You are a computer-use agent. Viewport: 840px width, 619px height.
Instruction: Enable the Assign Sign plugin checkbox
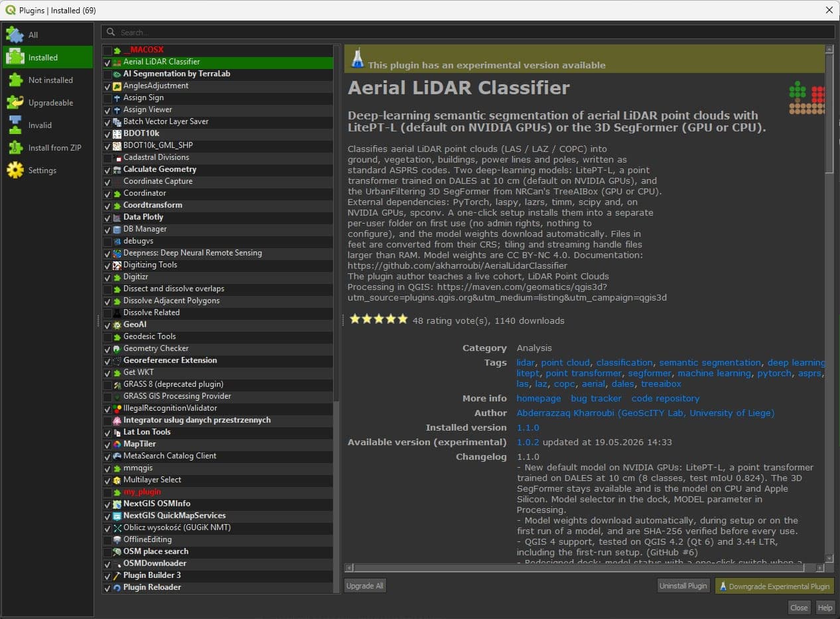(107, 98)
